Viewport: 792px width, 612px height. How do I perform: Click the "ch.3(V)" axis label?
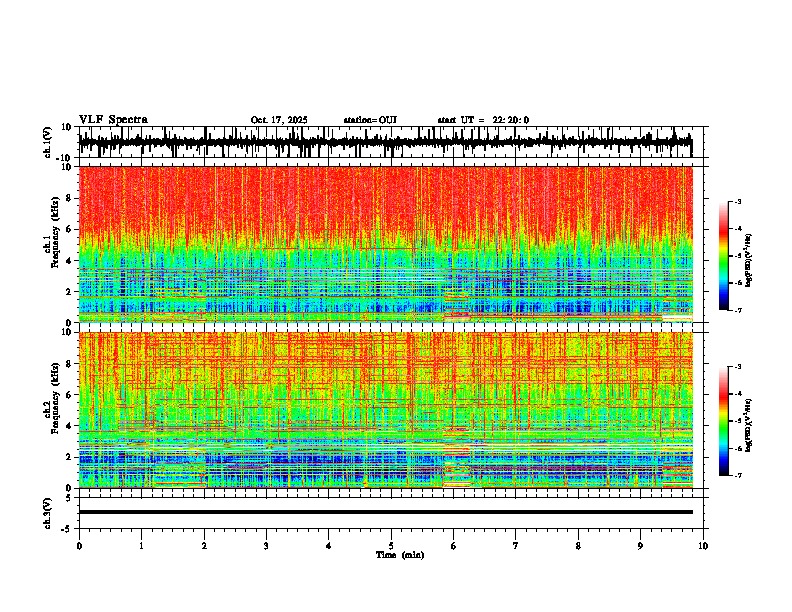[x=48, y=513]
